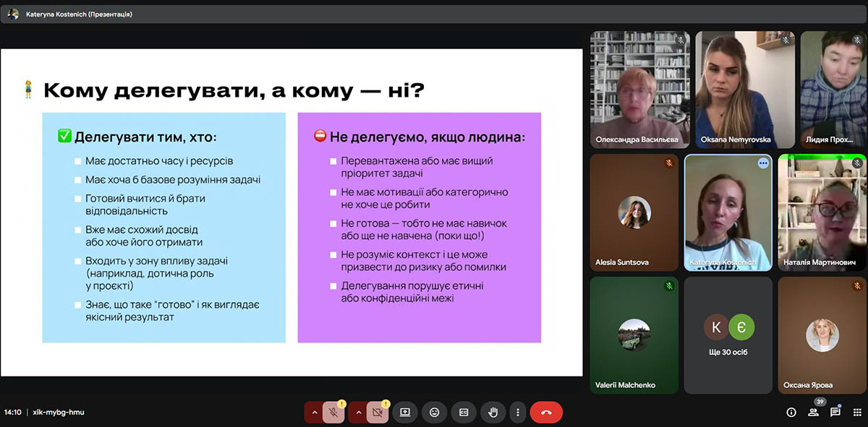Open more options three-dot menu
Image resolution: width=868 pixels, height=427 pixels.
point(516,412)
